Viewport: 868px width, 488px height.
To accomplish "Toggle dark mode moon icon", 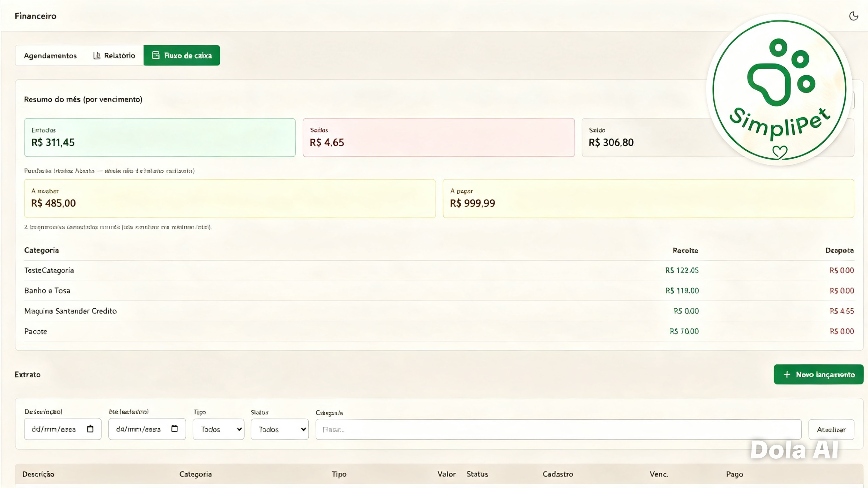I will point(853,16).
